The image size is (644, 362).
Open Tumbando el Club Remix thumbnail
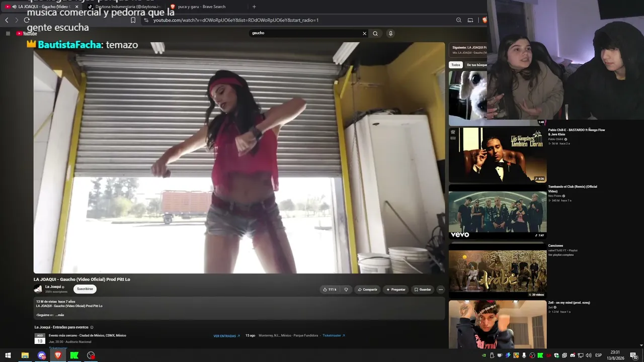(x=498, y=212)
